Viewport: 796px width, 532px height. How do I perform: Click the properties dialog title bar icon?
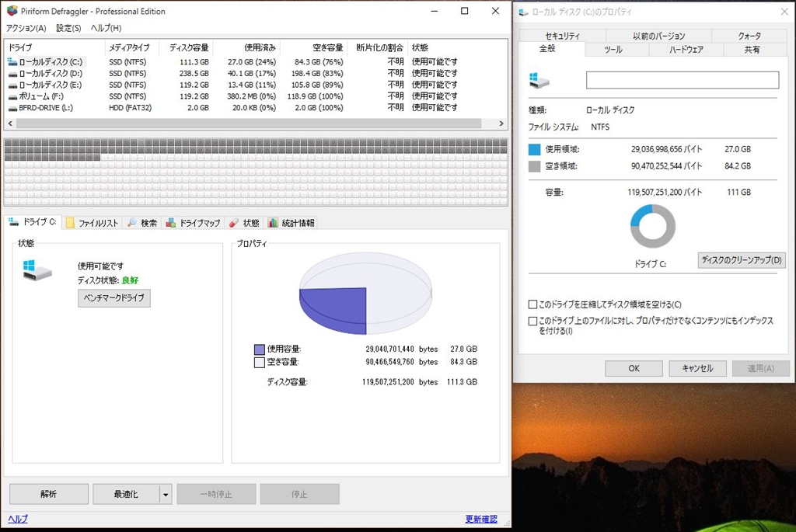[x=523, y=12]
